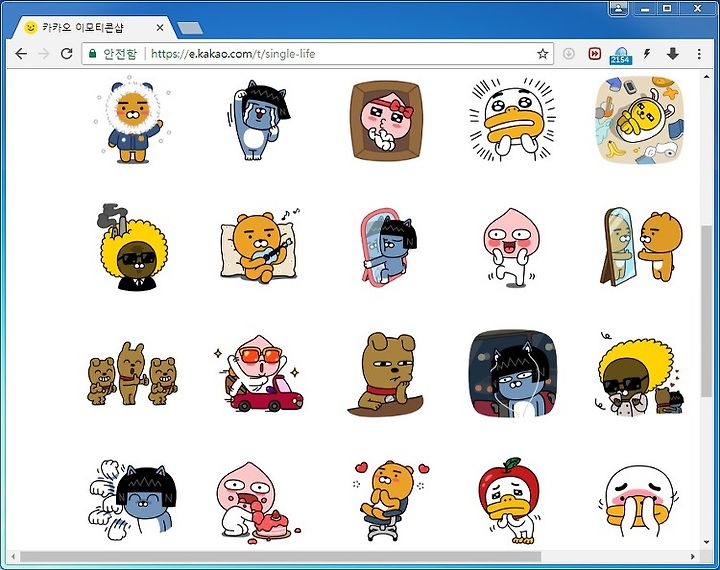Select Jay-G with smoking chimney afro emoticon

point(132,248)
